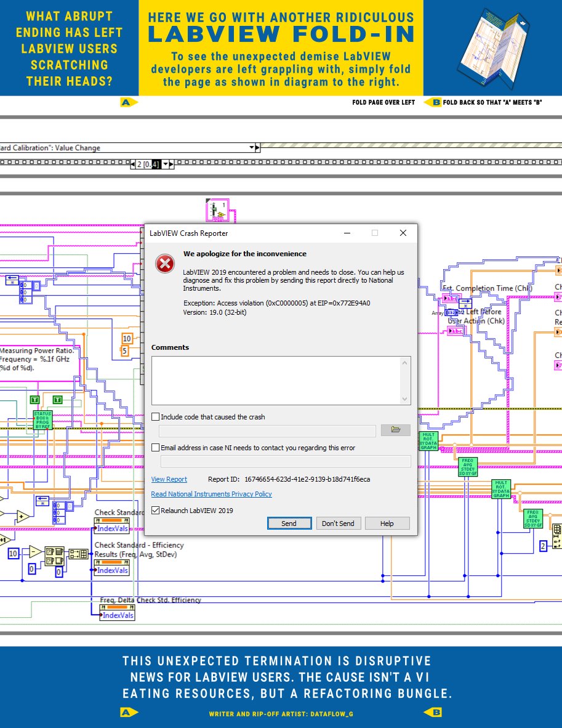
Task: Click the Comments scrollbar up arrow
Action: (404, 363)
